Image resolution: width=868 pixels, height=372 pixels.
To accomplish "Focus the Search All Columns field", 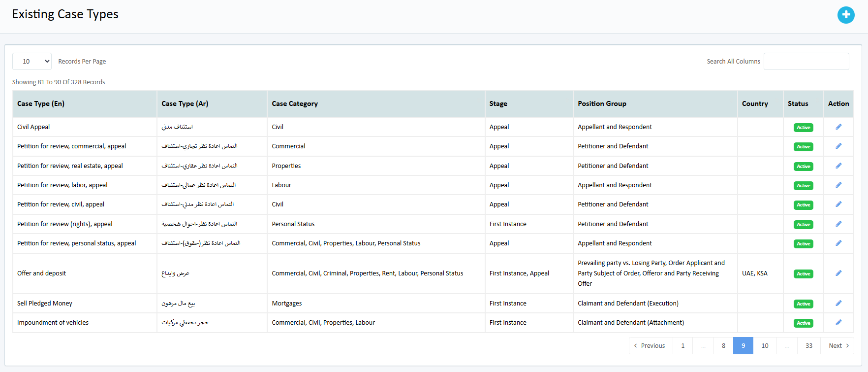I will [x=806, y=61].
